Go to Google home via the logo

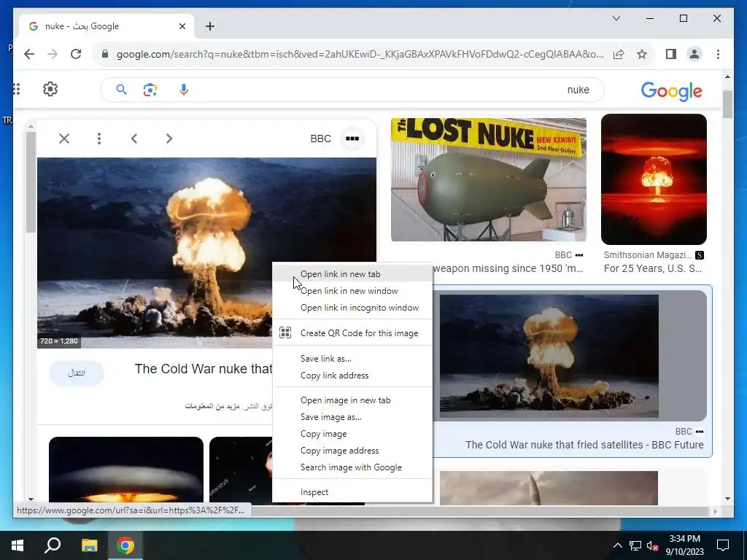coord(671,91)
